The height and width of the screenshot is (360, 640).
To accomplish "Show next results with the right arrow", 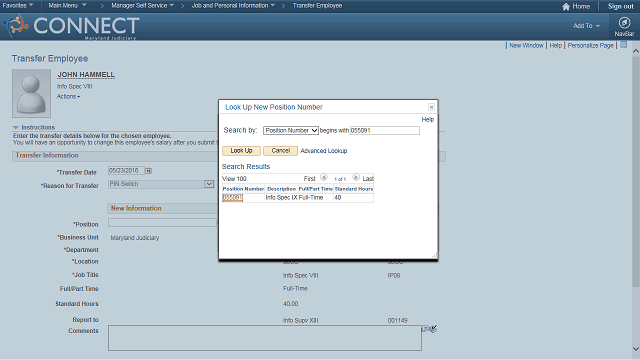I will tap(356, 177).
